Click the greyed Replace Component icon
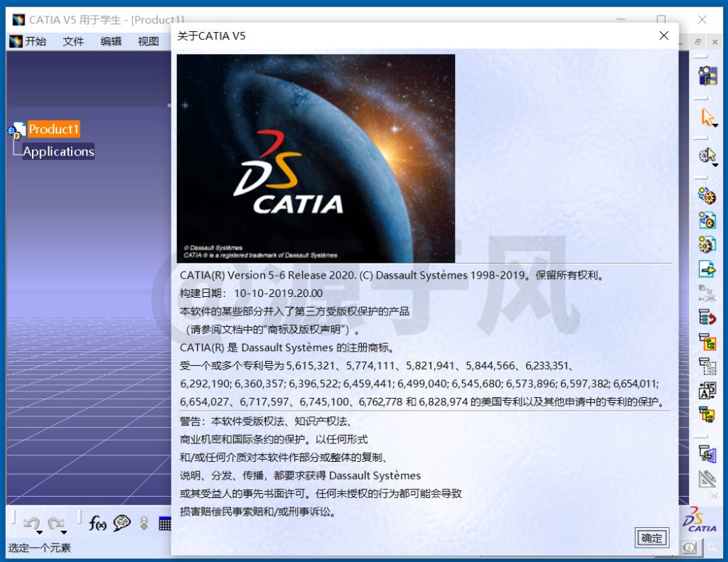 pyautogui.click(x=707, y=293)
